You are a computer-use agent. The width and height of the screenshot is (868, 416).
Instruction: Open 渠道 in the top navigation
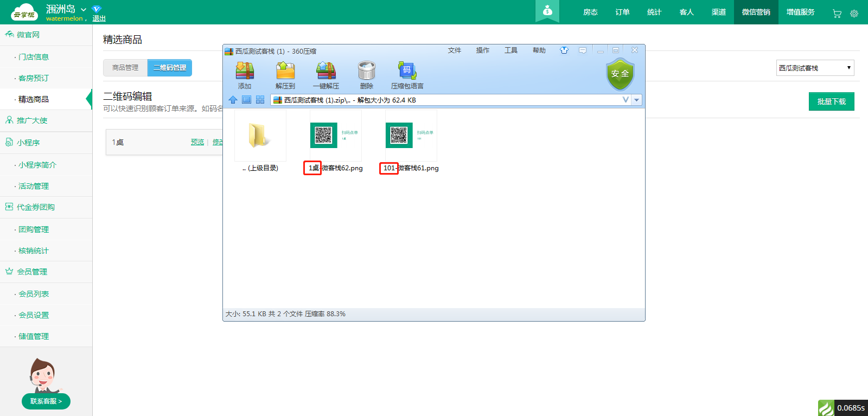click(x=718, y=12)
